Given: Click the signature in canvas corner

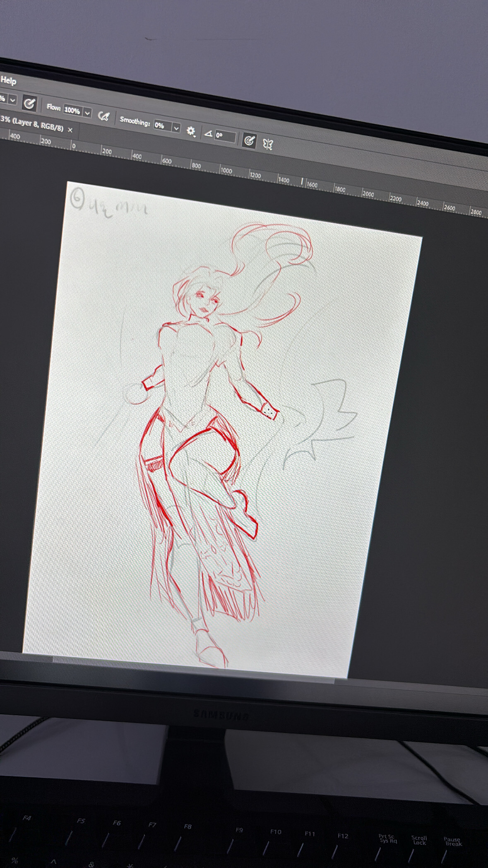Looking at the screenshot, I should pos(108,205).
